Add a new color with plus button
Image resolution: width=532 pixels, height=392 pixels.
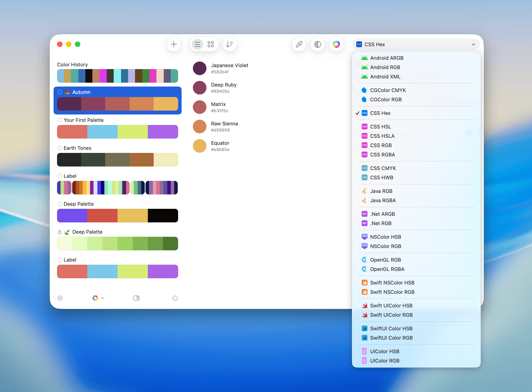pyautogui.click(x=174, y=44)
